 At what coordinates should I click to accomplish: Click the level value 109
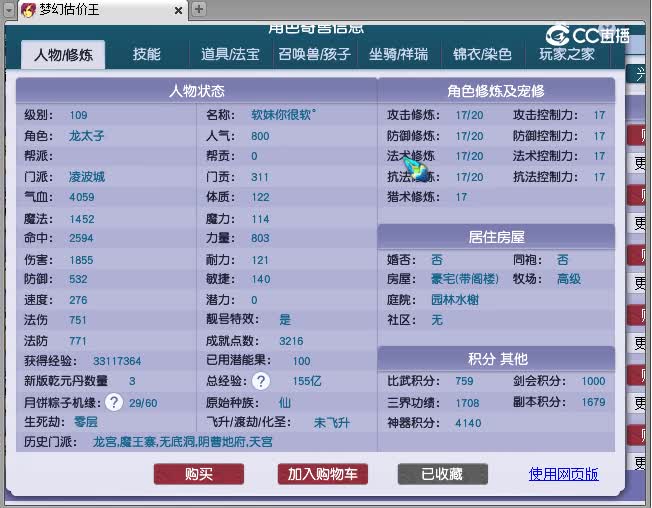tap(78, 115)
